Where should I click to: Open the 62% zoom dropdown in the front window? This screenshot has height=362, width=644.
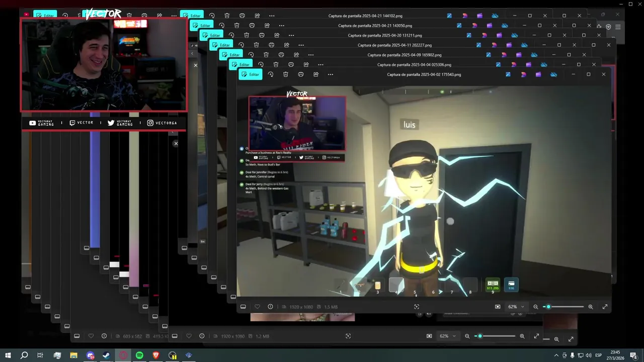[516, 307]
